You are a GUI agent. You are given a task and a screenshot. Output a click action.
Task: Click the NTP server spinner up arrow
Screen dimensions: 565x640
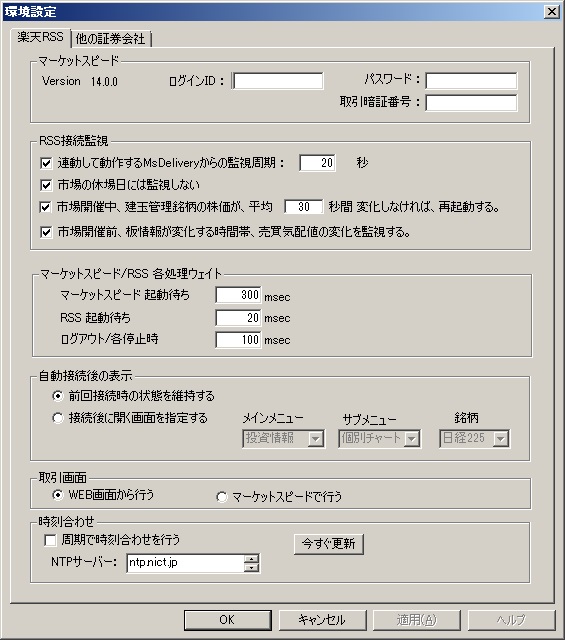coord(251,559)
